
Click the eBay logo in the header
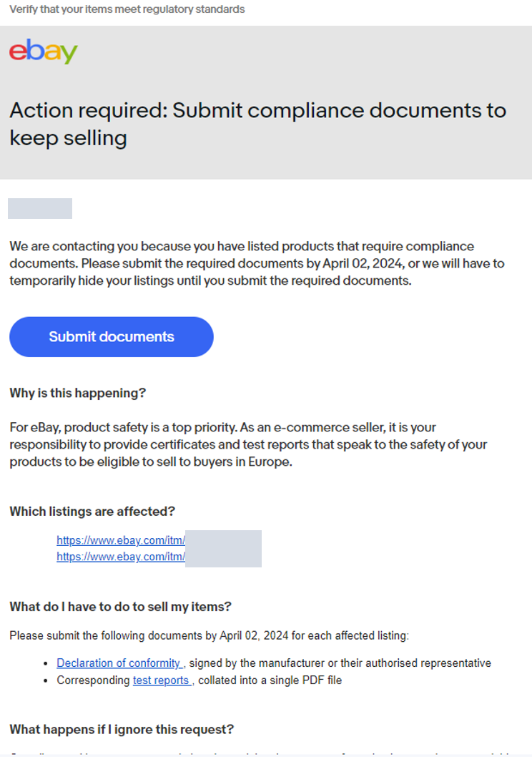click(43, 52)
